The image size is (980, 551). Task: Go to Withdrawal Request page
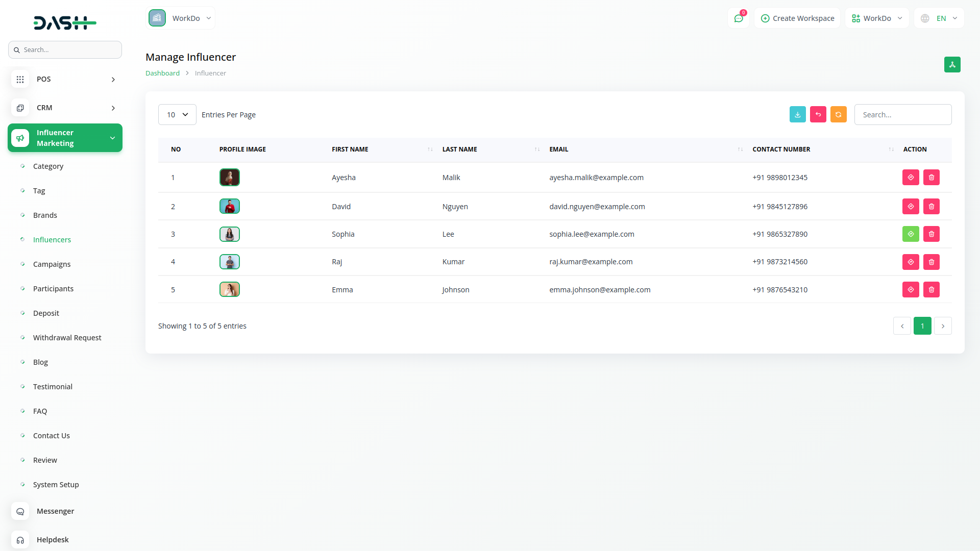67,338
